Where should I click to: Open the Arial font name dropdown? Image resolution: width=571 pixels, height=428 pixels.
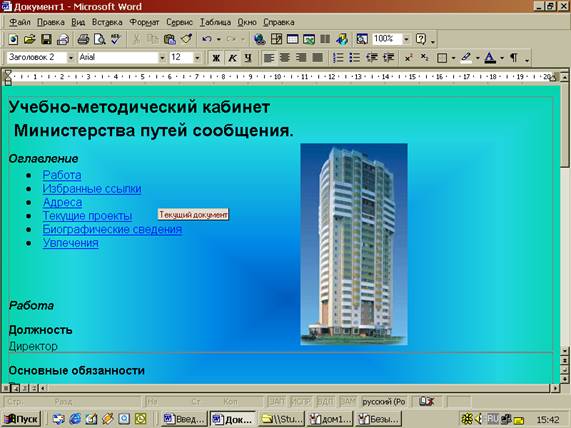162,58
